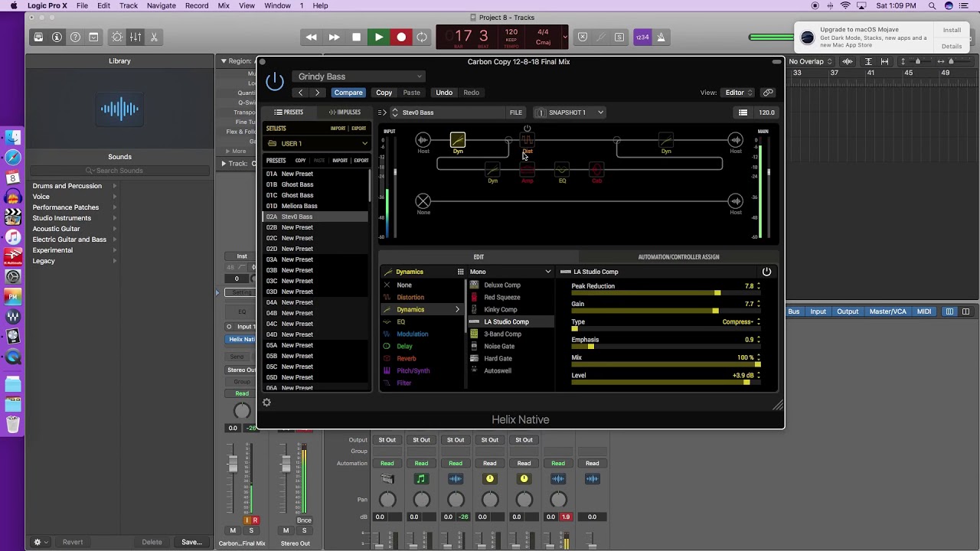
Task: Toggle Helix Native plugin power button
Action: [274, 80]
